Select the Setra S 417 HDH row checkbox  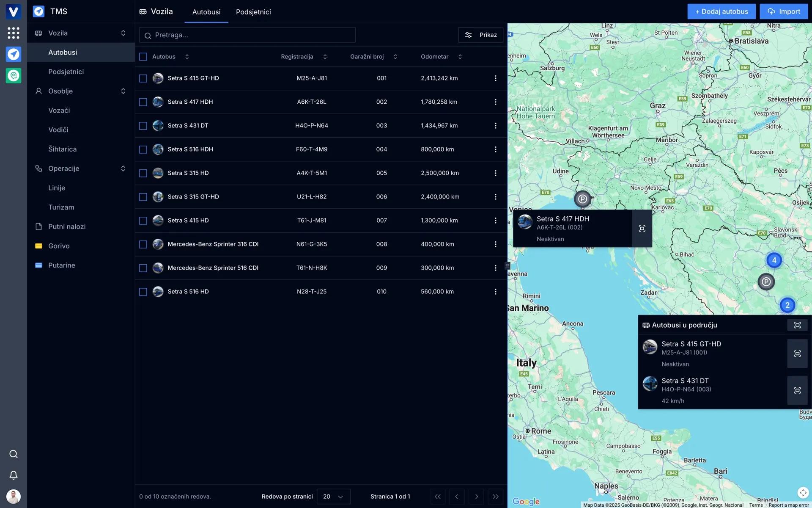[143, 102]
